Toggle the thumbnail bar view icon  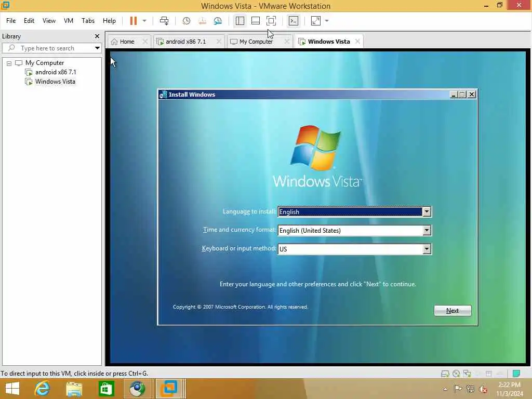tap(256, 21)
